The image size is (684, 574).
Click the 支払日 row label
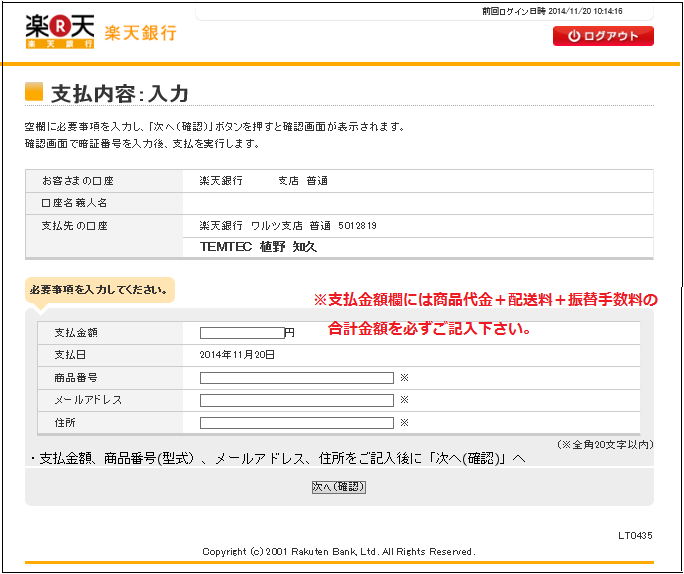[70, 355]
